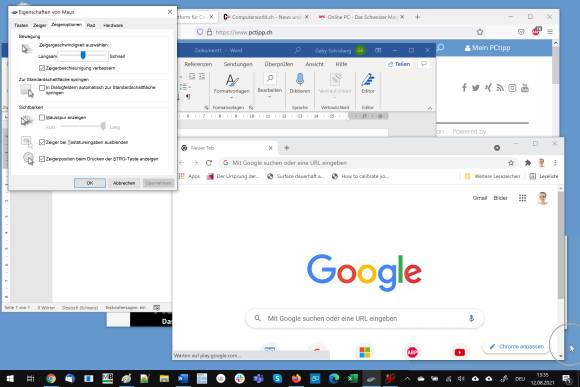Click Chrome bookmark star in address bar
The image size is (580, 387).
[511, 163]
